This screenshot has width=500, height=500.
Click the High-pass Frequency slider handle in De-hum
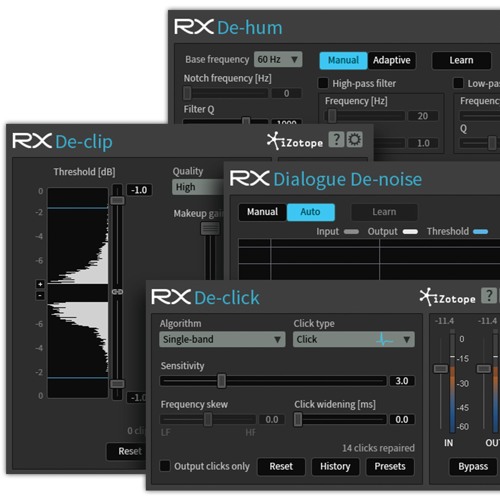click(332, 116)
